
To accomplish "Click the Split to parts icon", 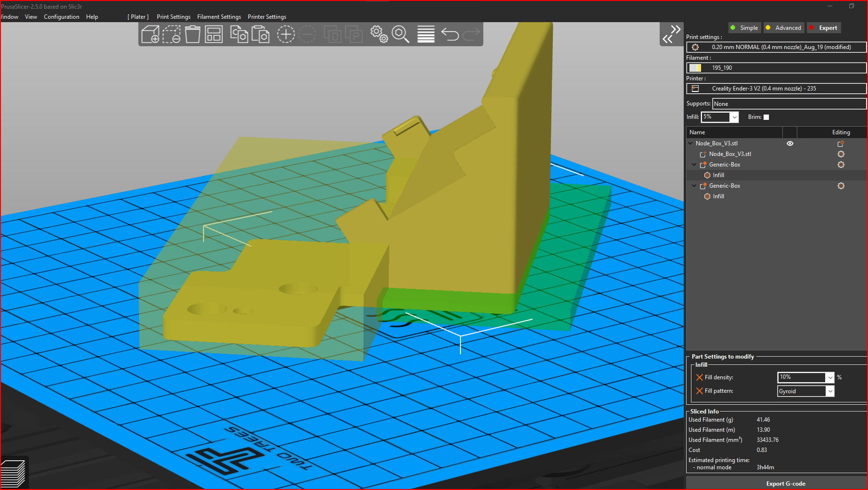I will [354, 35].
